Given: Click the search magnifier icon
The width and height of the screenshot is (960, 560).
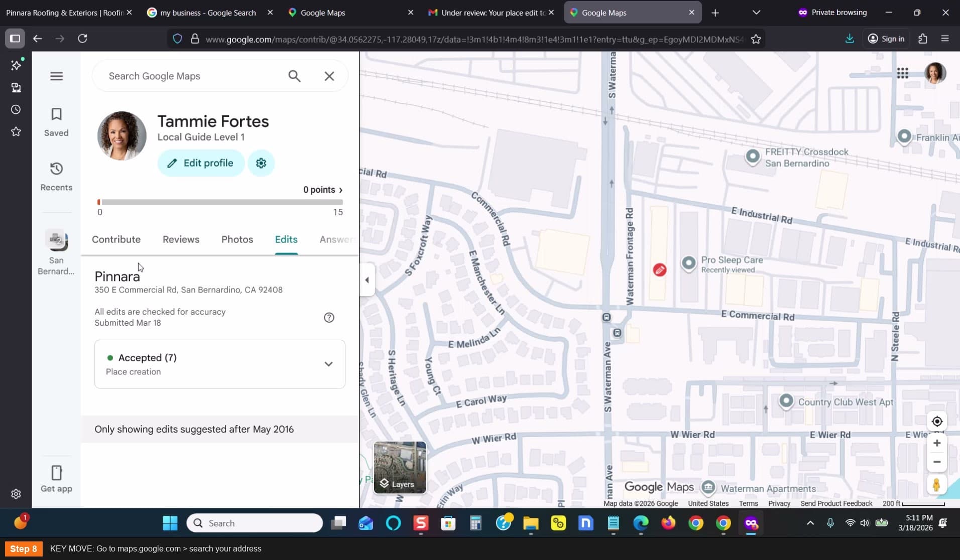Looking at the screenshot, I should click(295, 76).
